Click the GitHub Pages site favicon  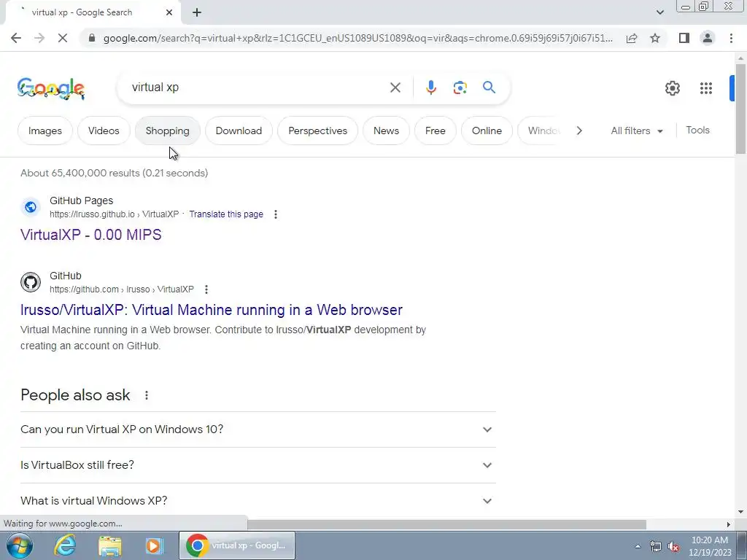31,207
